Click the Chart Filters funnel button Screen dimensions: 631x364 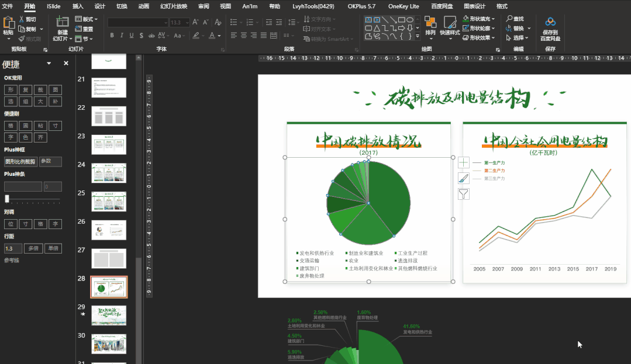(463, 194)
